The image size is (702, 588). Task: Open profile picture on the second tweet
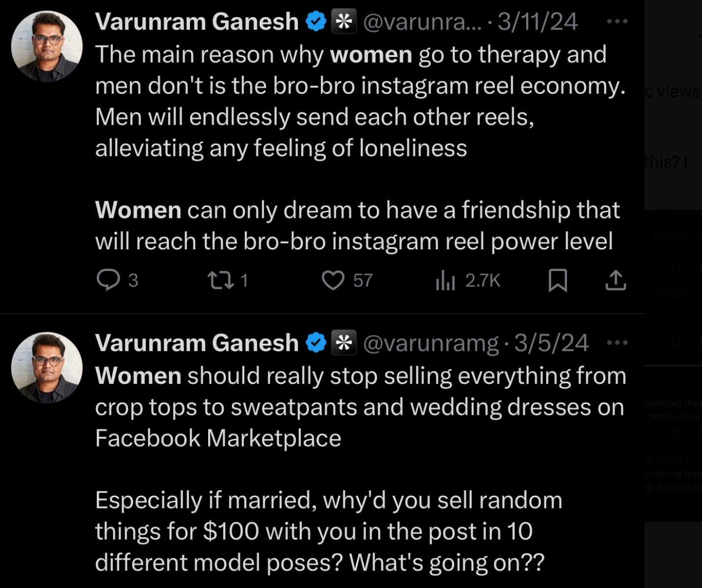pos(47,368)
